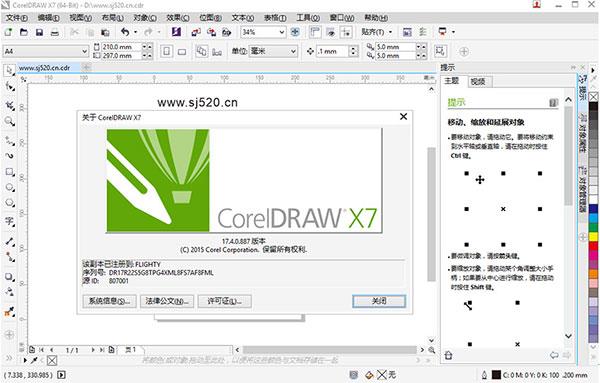The image size is (600, 383).
Task: Select the Drop Shadow tool
Action: coord(10,277)
